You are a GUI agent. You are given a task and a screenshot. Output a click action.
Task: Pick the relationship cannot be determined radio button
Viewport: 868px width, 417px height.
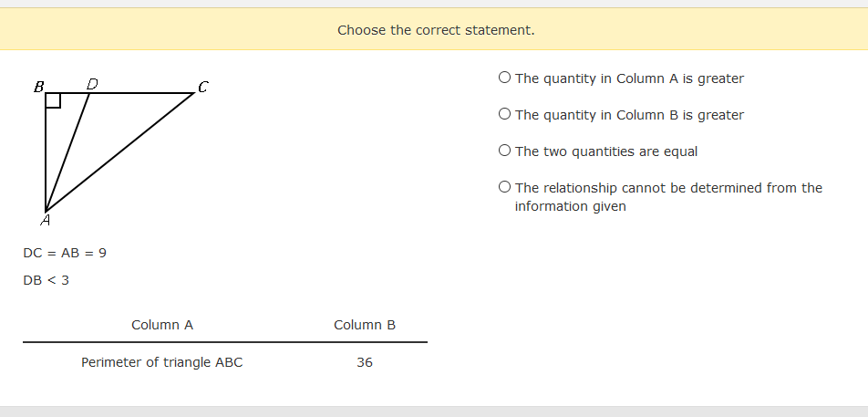point(504,187)
